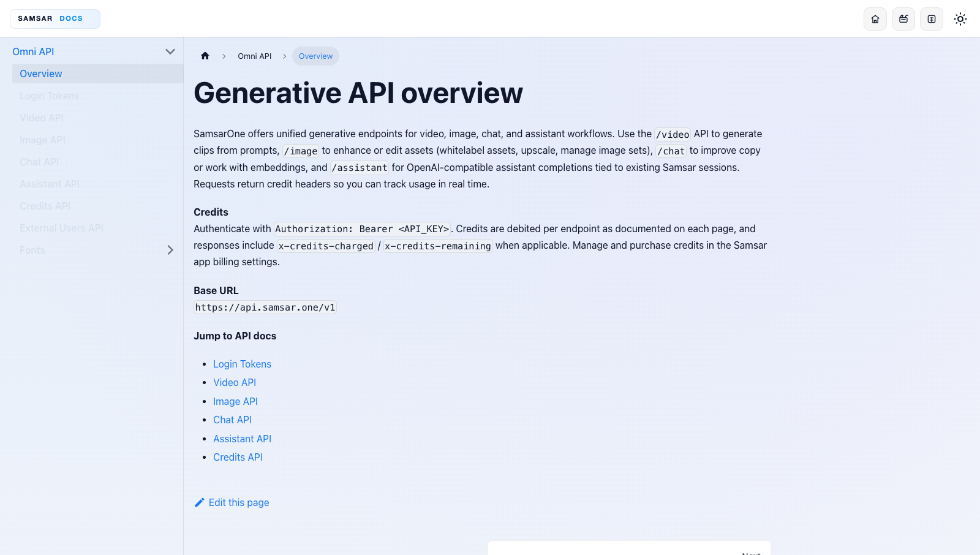
Task: Toggle dark mode with the sun icon
Action: [x=960, y=18]
